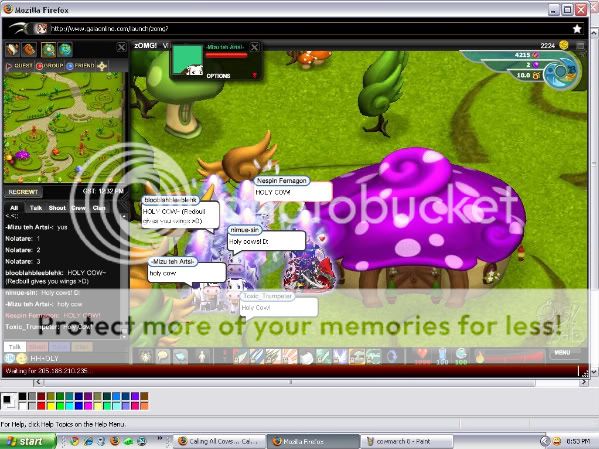The width and height of the screenshot is (599, 449).
Task: Pick the magenta color in Paint palette
Action: click(88, 405)
